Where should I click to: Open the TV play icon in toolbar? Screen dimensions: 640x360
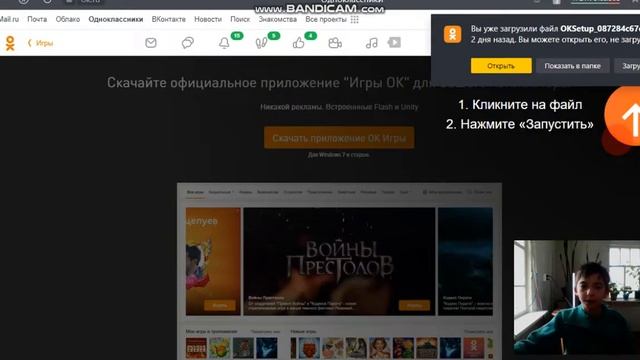pos(394,42)
